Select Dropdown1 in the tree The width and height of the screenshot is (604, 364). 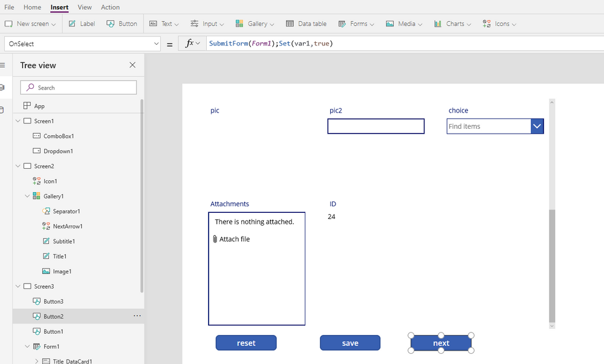58,151
